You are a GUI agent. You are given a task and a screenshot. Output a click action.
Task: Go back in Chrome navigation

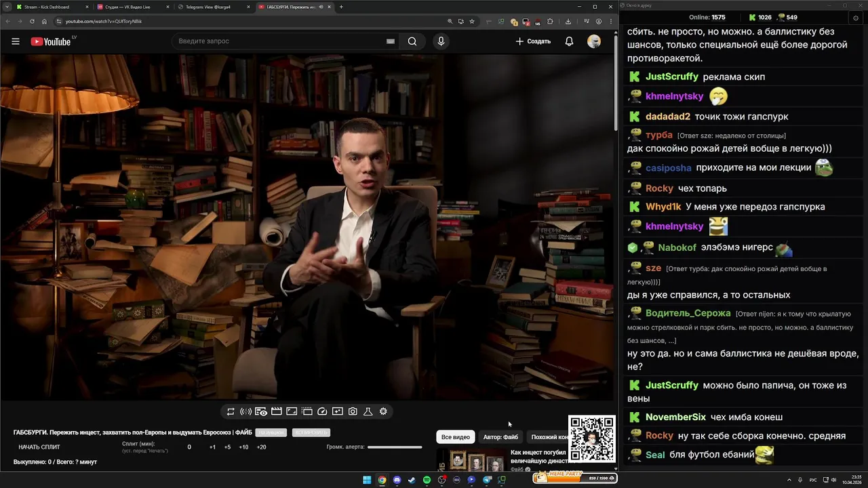[x=7, y=21]
